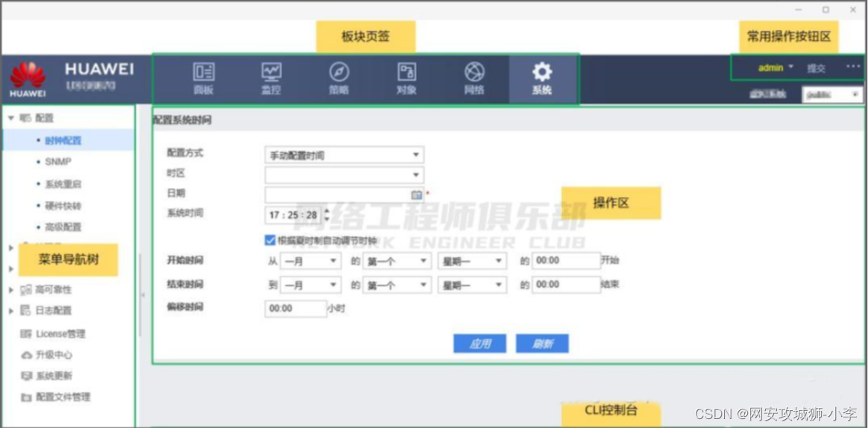Click the three-dots more options icon
This screenshot has height=428, width=868.
pos(852,67)
